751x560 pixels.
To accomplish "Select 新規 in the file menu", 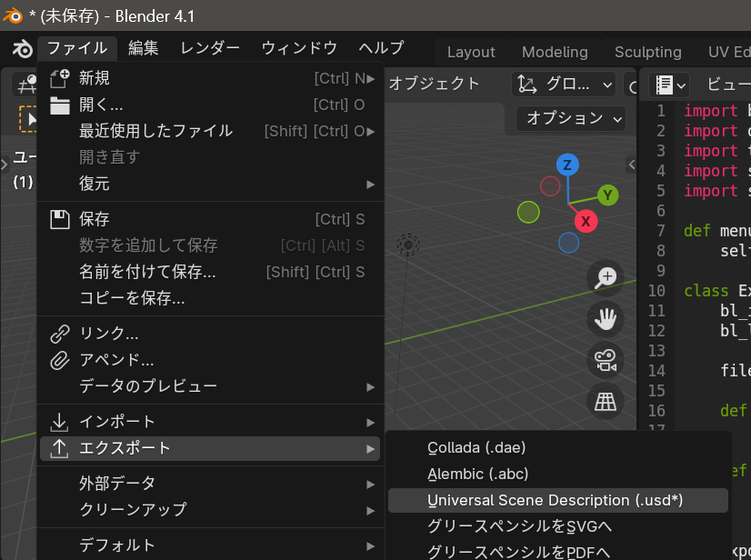I will [211, 78].
